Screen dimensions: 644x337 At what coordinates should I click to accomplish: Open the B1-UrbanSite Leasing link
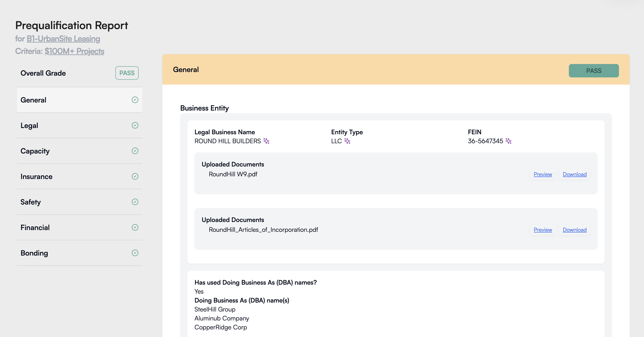click(63, 38)
